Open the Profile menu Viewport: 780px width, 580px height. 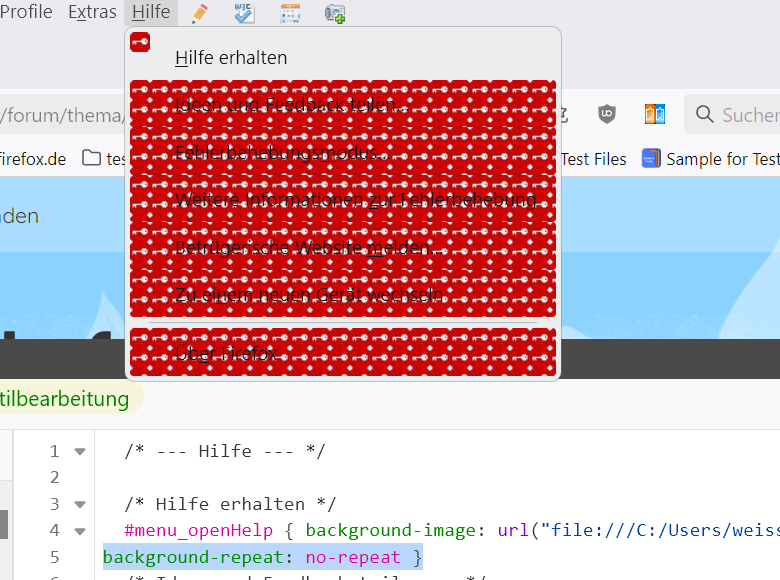(26, 12)
